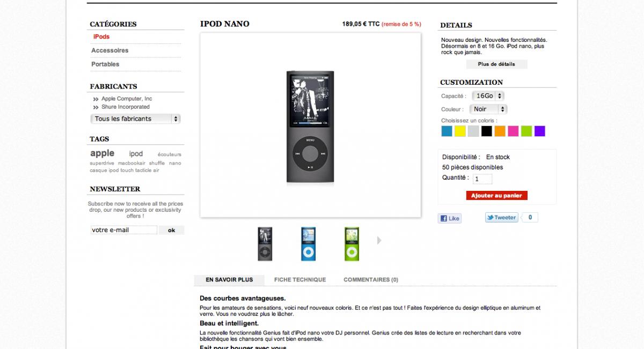Add the product via Ajouter au panier
Image resolution: width=644 pixels, height=349 pixels.
[x=496, y=196]
